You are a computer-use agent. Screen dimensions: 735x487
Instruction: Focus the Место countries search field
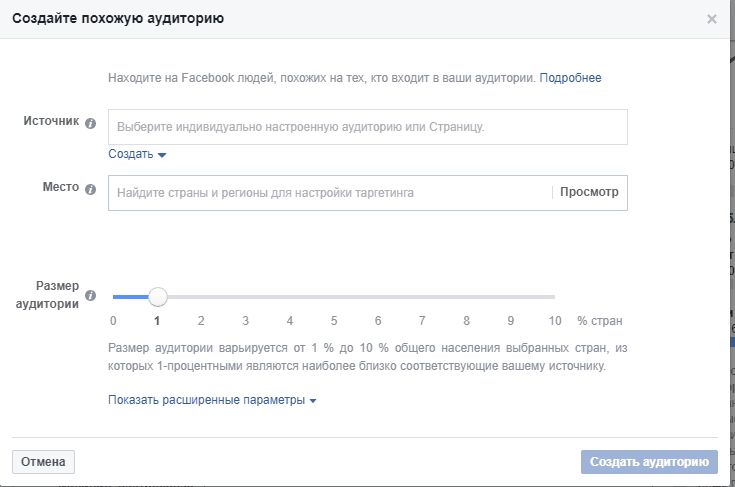(x=330, y=193)
